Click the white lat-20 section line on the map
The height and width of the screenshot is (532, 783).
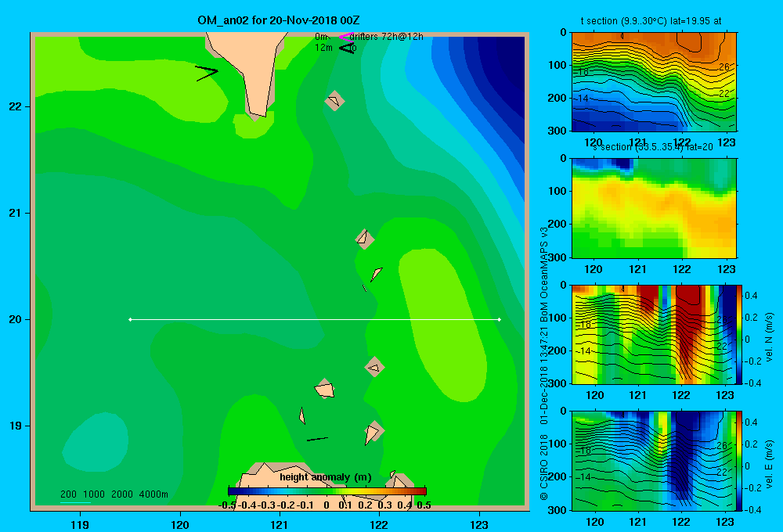click(x=315, y=319)
